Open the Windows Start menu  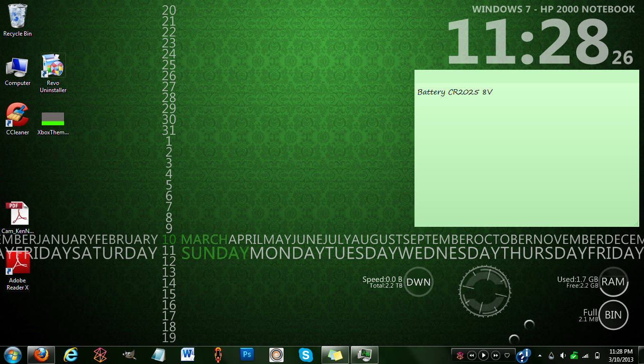tap(12, 354)
